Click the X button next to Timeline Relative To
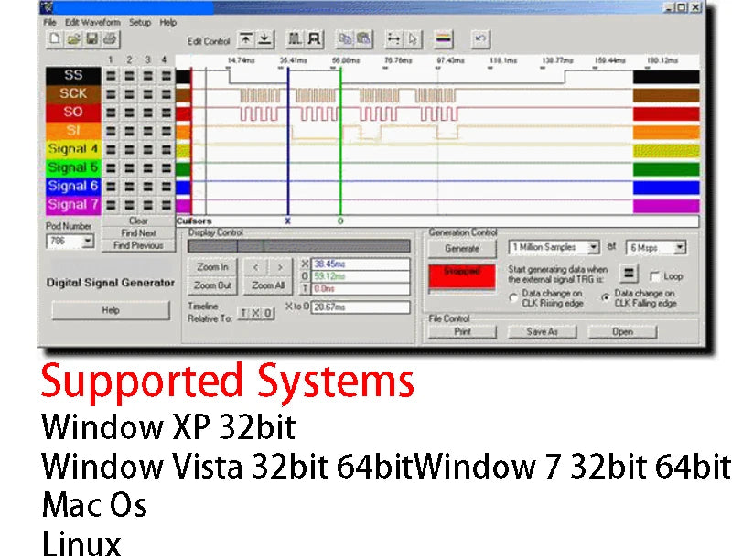This screenshot has width=732, height=560. 255,314
